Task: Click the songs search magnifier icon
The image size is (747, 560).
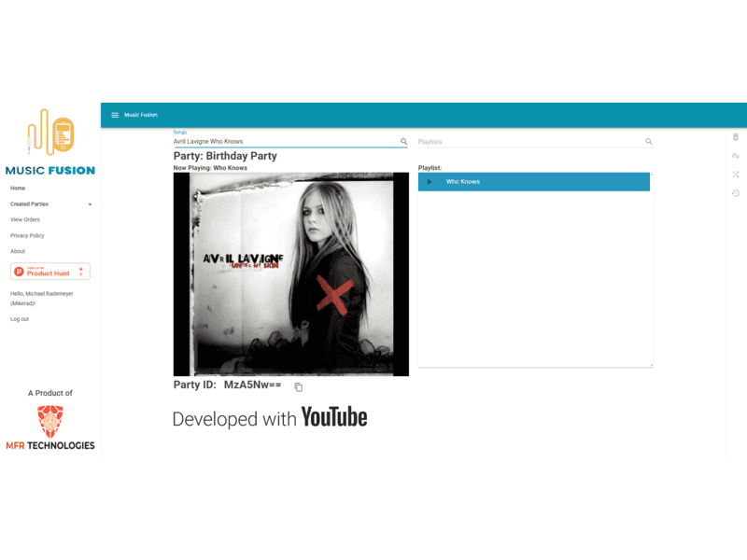Action: coord(403,142)
